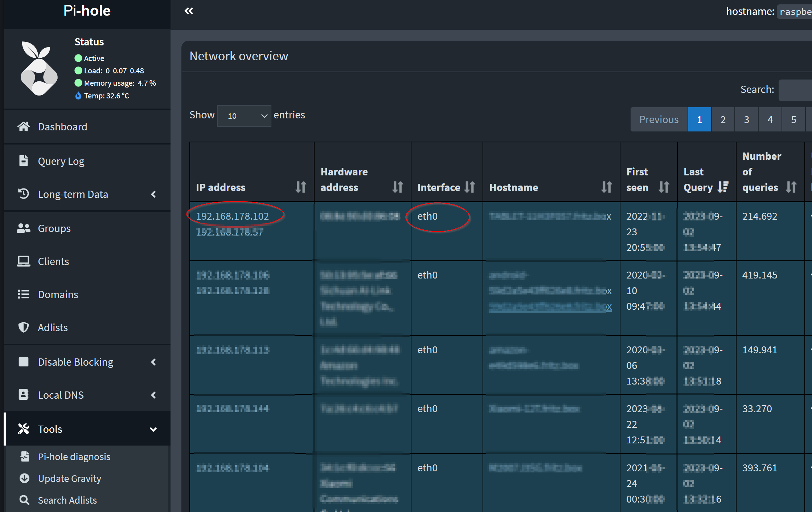Viewport: 812px width, 512px height.
Task: Click the 192.168.178.102 IP address
Action: [232, 216]
